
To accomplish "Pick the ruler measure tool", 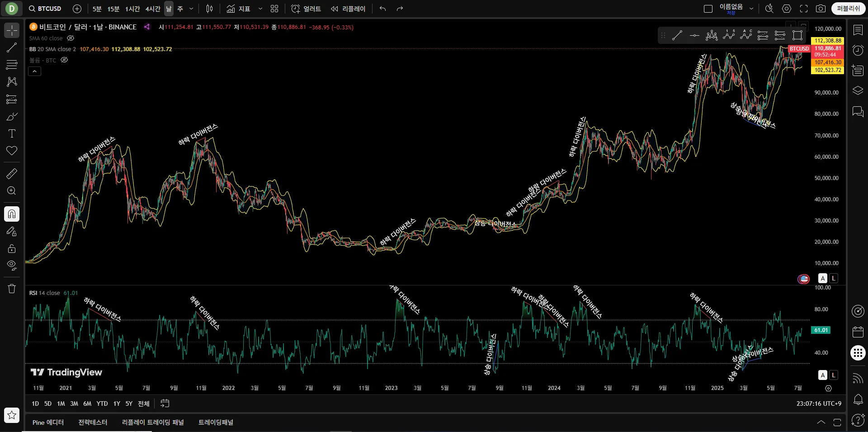I will (12, 173).
